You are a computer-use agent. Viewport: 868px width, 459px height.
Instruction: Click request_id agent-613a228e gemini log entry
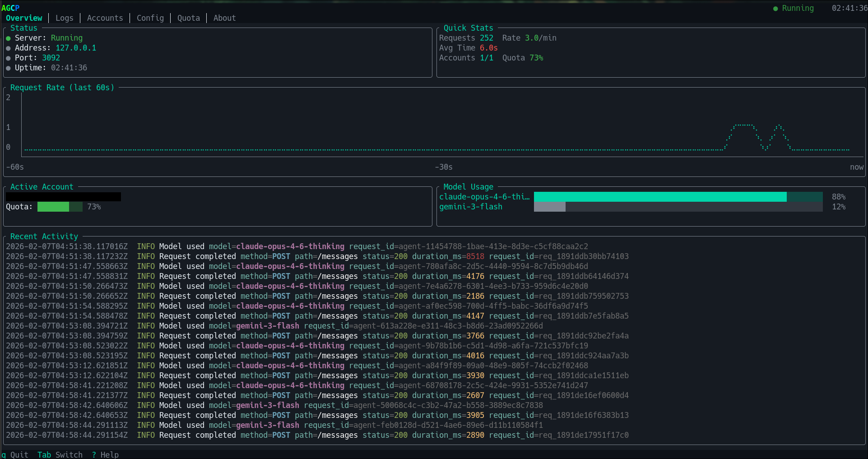click(x=274, y=326)
